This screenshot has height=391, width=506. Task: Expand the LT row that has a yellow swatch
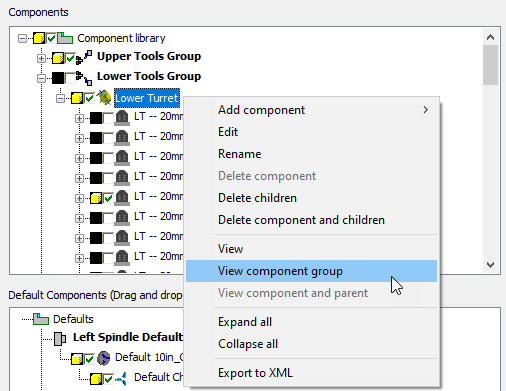pyautogui.click(x=79, y=198)
